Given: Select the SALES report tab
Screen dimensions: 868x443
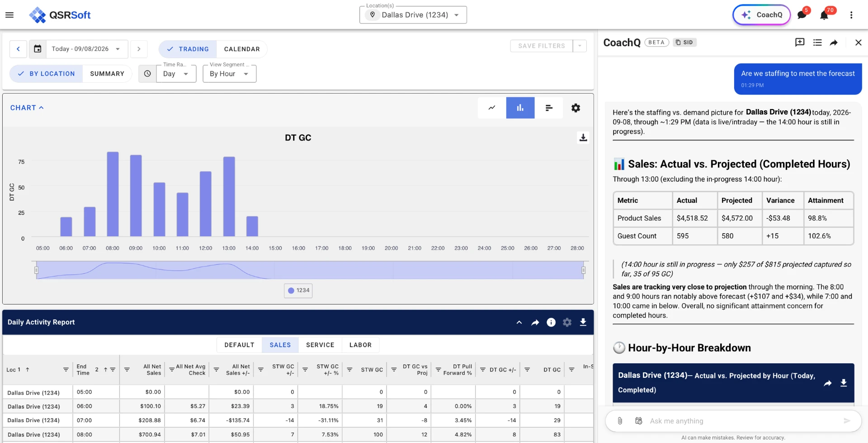Looking at the screenshot, I should [x=280, y=345].
